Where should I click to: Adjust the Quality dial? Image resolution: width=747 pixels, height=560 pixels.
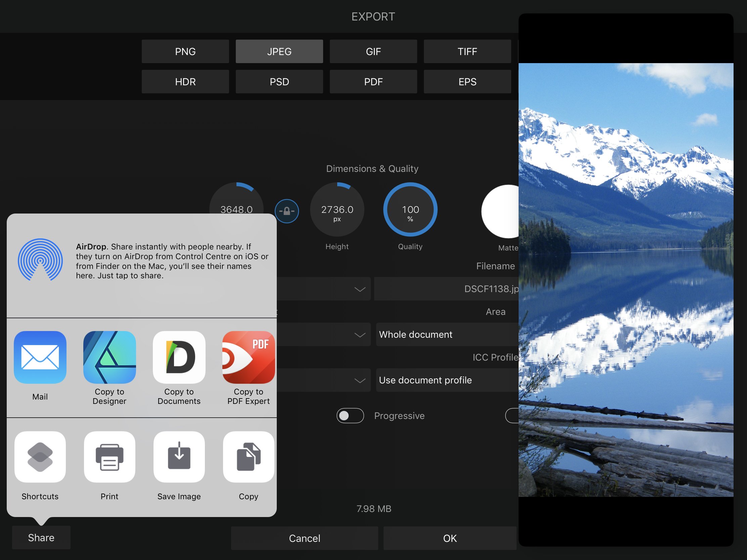tap(410, 210)
